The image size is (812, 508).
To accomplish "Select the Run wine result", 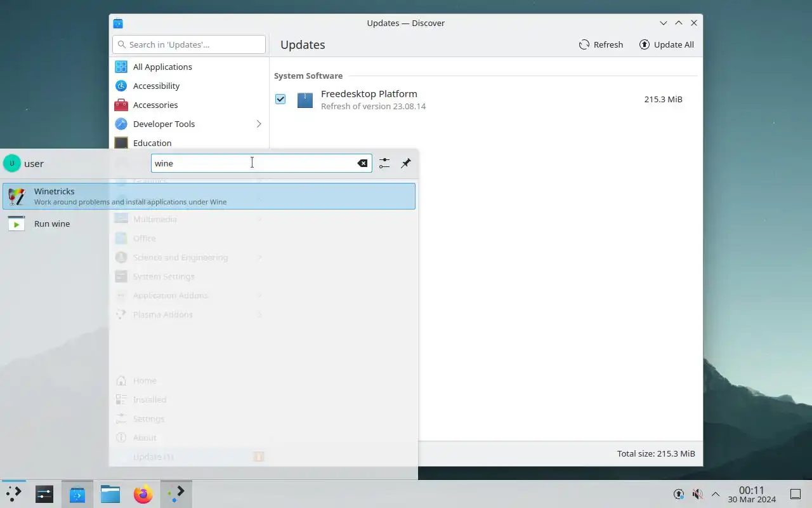I will 209,224.
